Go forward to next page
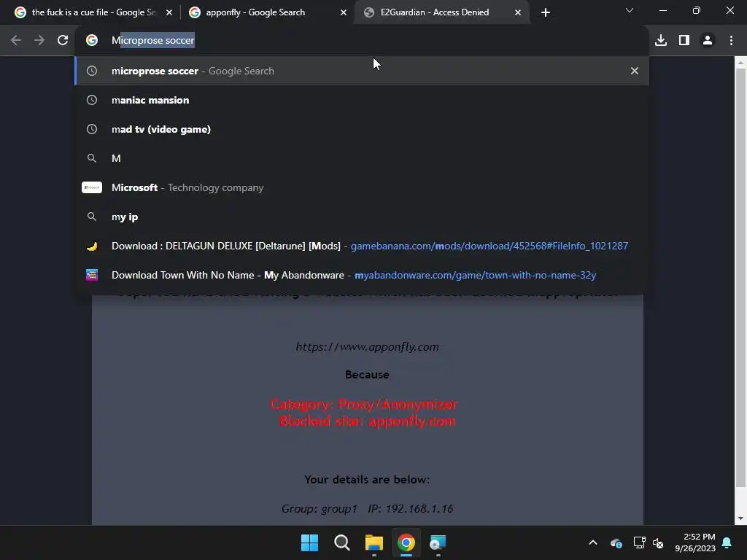Screen dimensions: 747x560 (39, 41)
